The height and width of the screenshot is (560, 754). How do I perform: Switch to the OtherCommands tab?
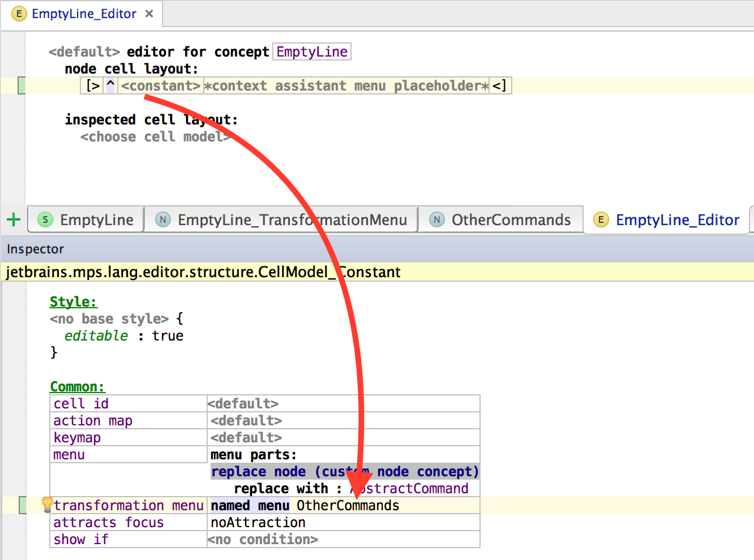pos(511,219)
